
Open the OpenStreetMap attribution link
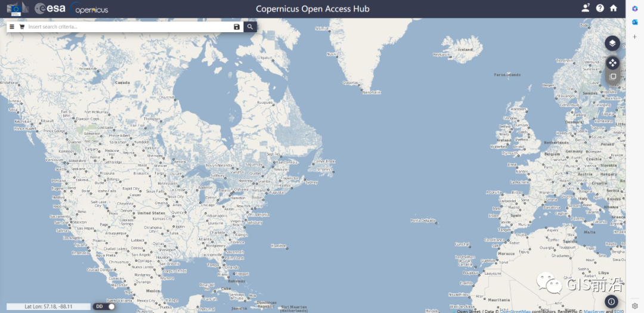coord(515,311)
